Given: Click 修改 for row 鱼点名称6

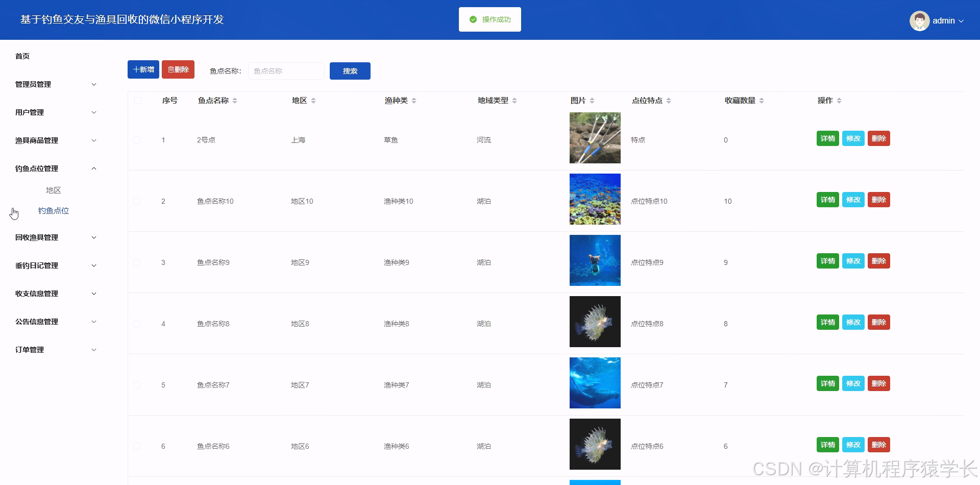Looking at the screenshot, I should 853,445.
